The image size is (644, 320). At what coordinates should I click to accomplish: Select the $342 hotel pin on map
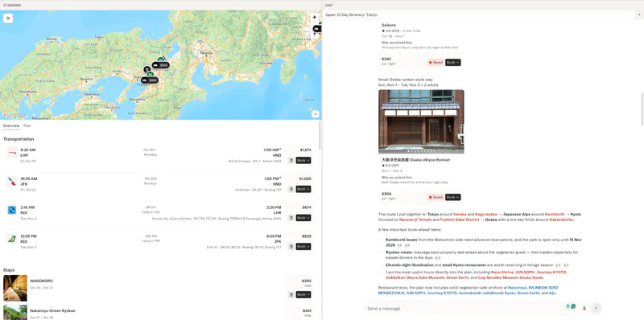161,65
